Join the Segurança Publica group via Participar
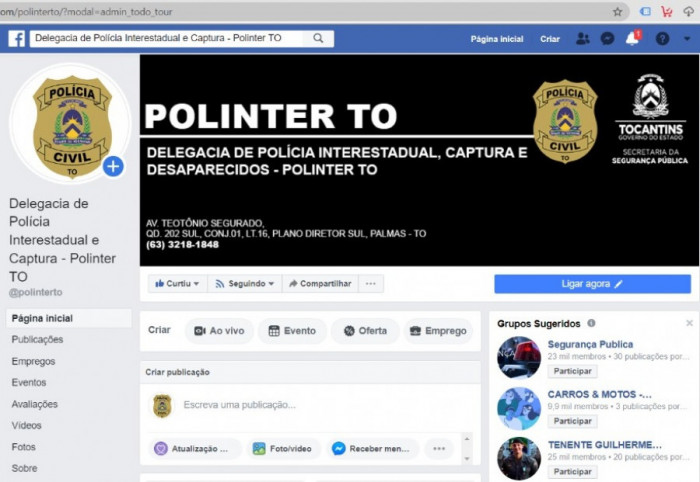This screenshot has width=700, height=482. click(x=572, y=371)
